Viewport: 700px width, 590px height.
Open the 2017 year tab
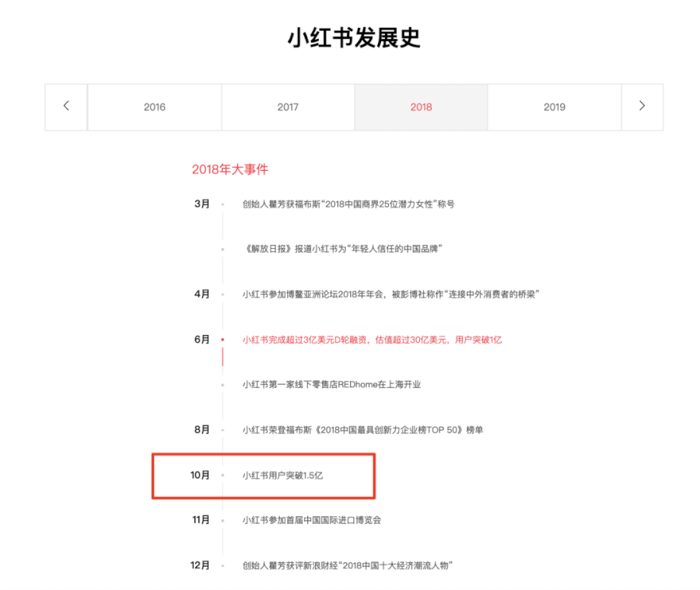(288, 107)
